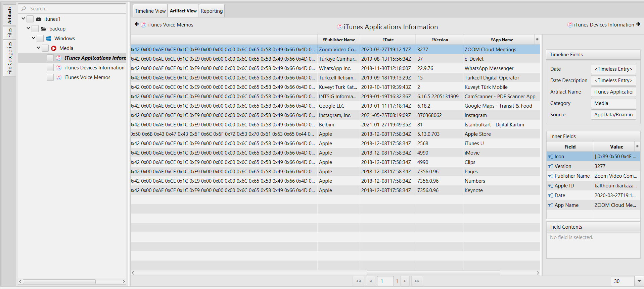Select the Keynote app row

[x=335, y=190]
